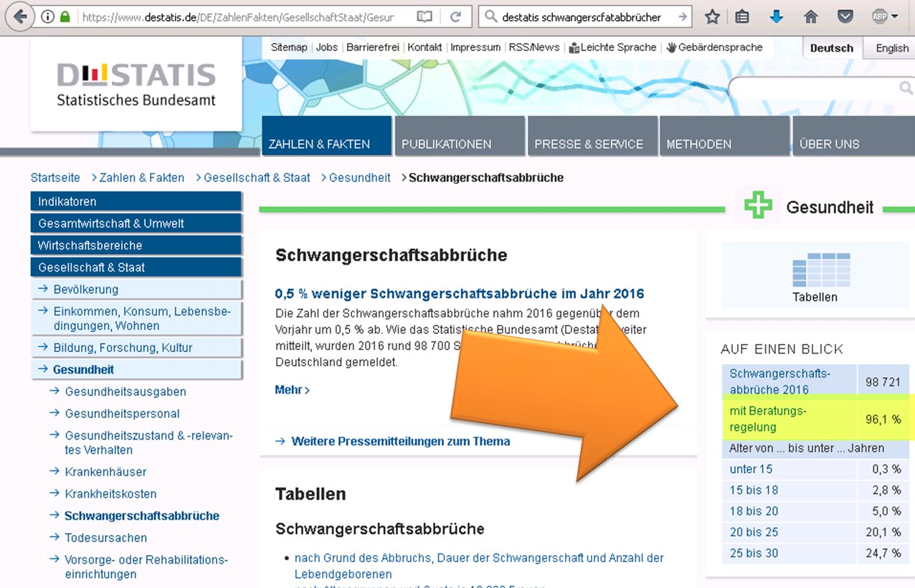Viewport: 915px width, 588px height.
Task: Click the 'mit Beratungsregelung' row label
Action: point(768,419)
